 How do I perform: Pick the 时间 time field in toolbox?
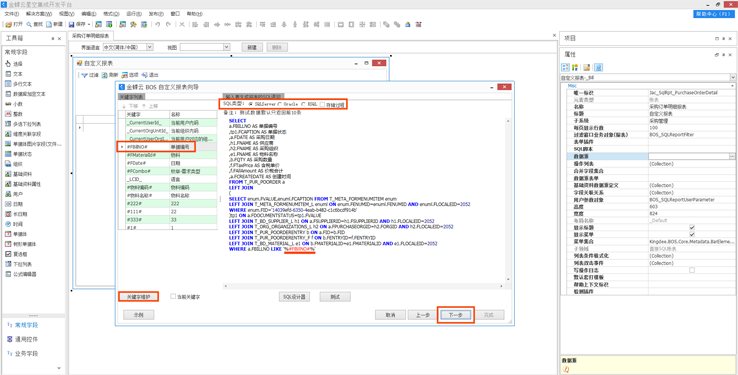pos(14,224)
